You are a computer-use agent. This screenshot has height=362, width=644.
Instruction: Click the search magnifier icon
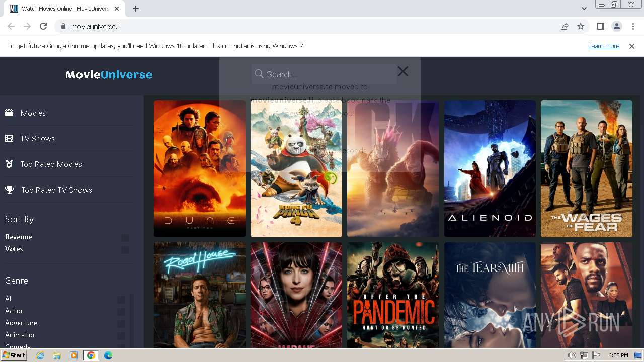[259, 74]
